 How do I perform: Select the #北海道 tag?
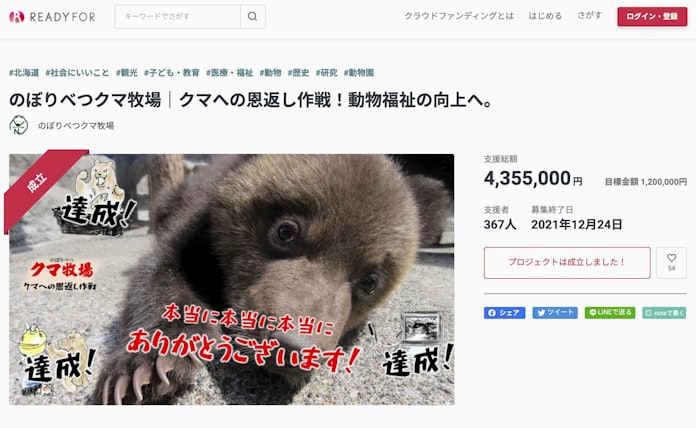(24, 72)
